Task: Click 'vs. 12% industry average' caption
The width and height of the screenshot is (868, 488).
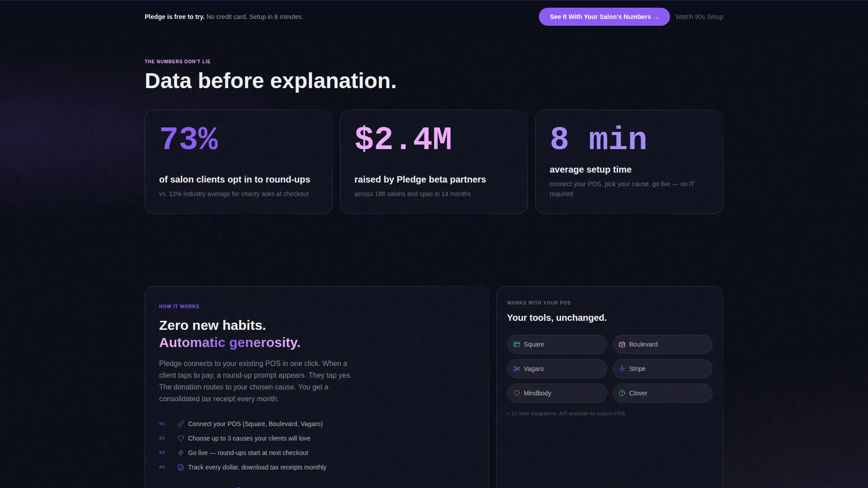Action: point(234,194)
